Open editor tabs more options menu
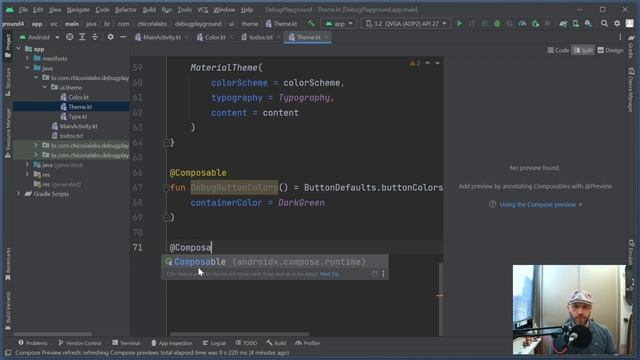The height and width of the screenshot is (360, 640). click(620, 37)
